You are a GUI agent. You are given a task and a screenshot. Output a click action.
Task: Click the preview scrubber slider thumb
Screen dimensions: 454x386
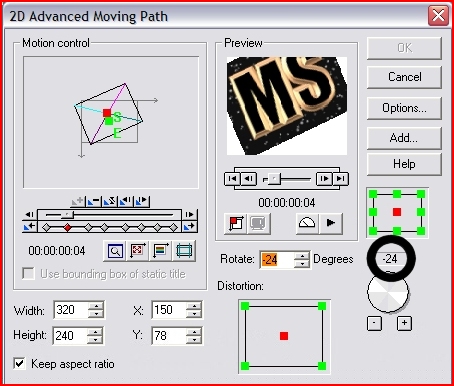[x=275, y=179]
